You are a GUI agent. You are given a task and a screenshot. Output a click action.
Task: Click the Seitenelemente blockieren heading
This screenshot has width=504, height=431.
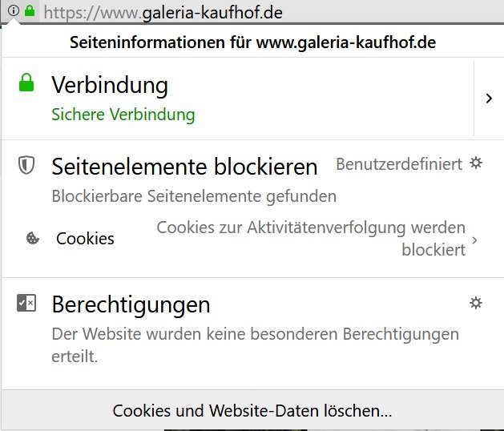tap(184, 167)
